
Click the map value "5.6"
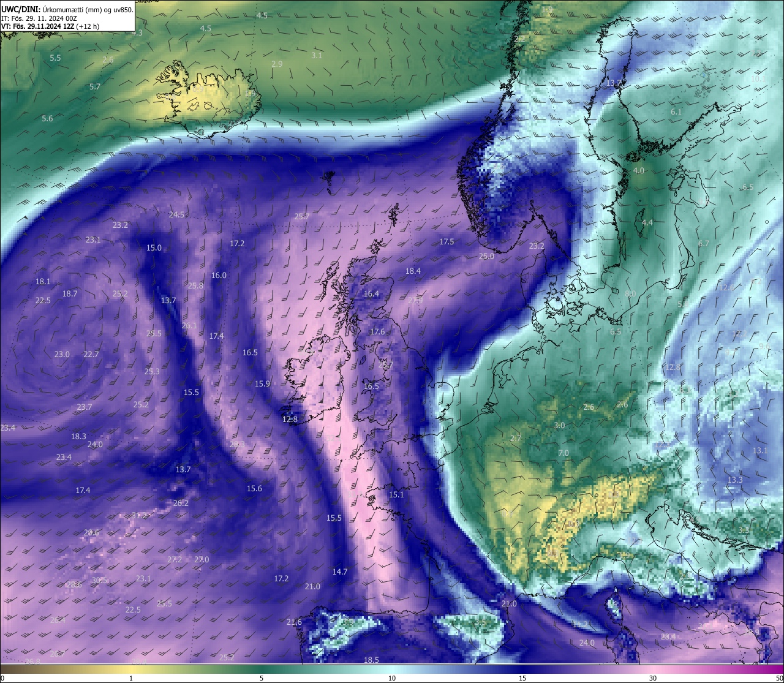click(47, 119)
